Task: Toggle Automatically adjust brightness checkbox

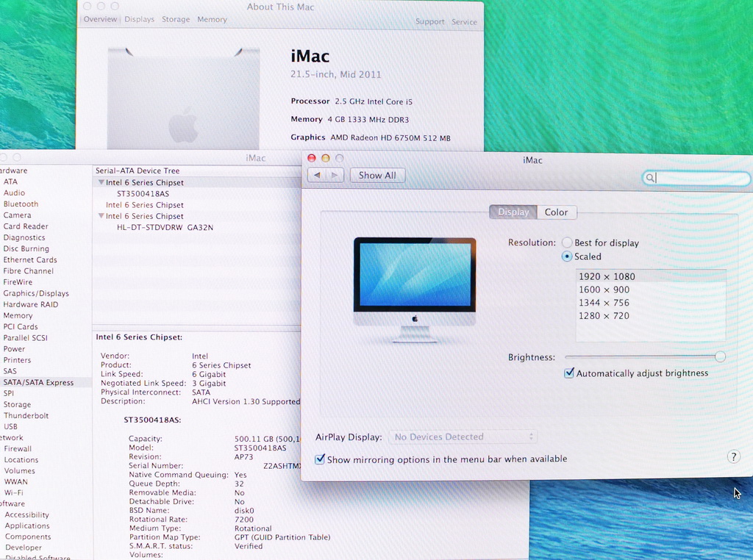Action: 569,373
